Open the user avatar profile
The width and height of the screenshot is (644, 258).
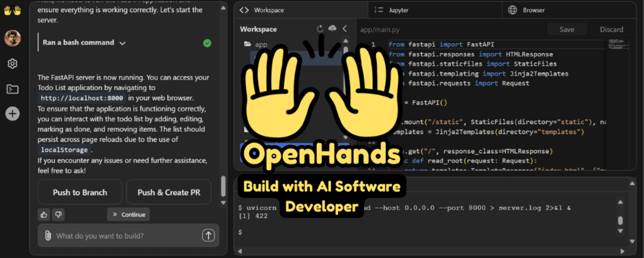click(x=12, y=37)
